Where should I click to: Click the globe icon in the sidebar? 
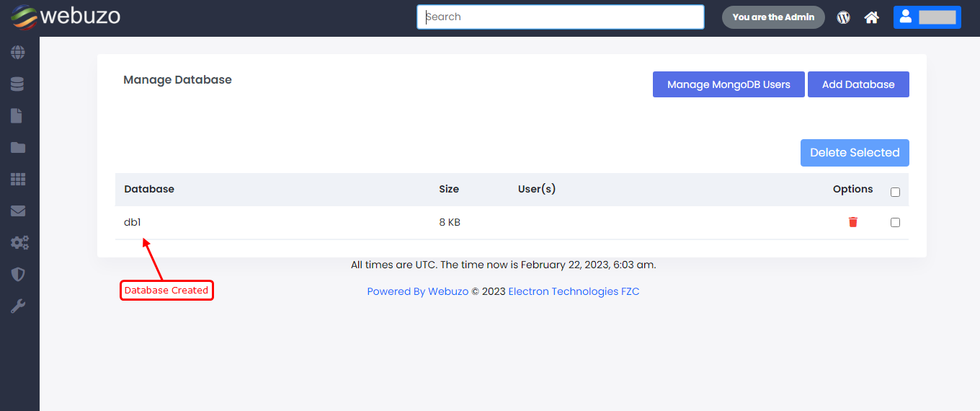point(18,53)
